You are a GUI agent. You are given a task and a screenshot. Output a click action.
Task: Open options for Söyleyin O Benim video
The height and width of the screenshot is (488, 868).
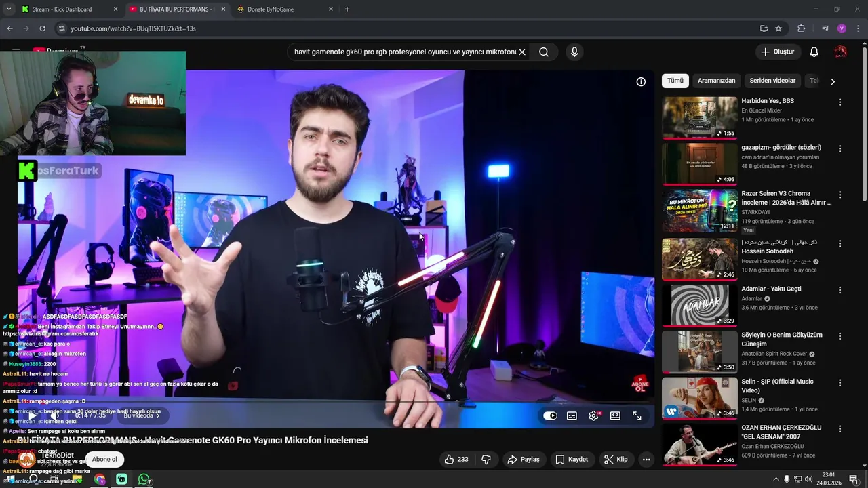tap(840, 336)
